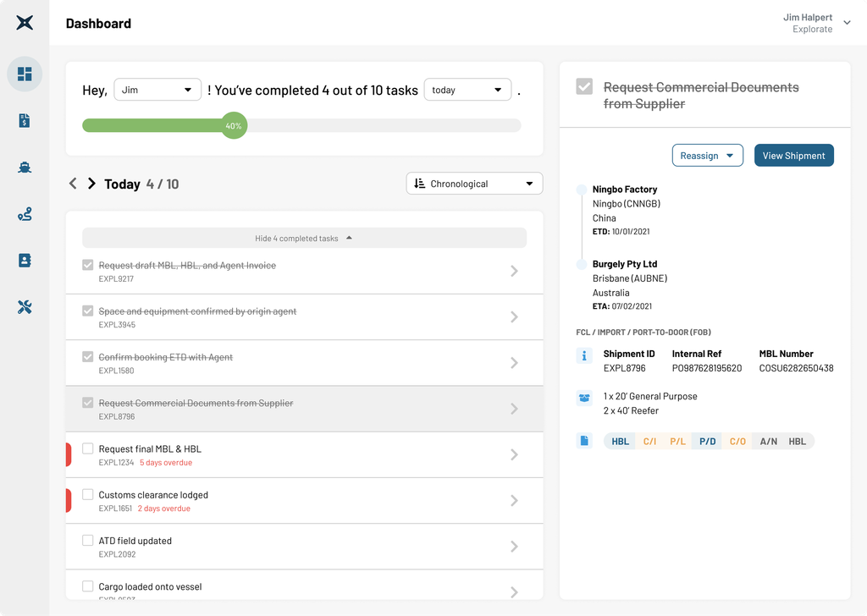This screenshot has width=867, height=616.
Task: Open the tools wrench icon in sidebar
Action: point(25,307)
